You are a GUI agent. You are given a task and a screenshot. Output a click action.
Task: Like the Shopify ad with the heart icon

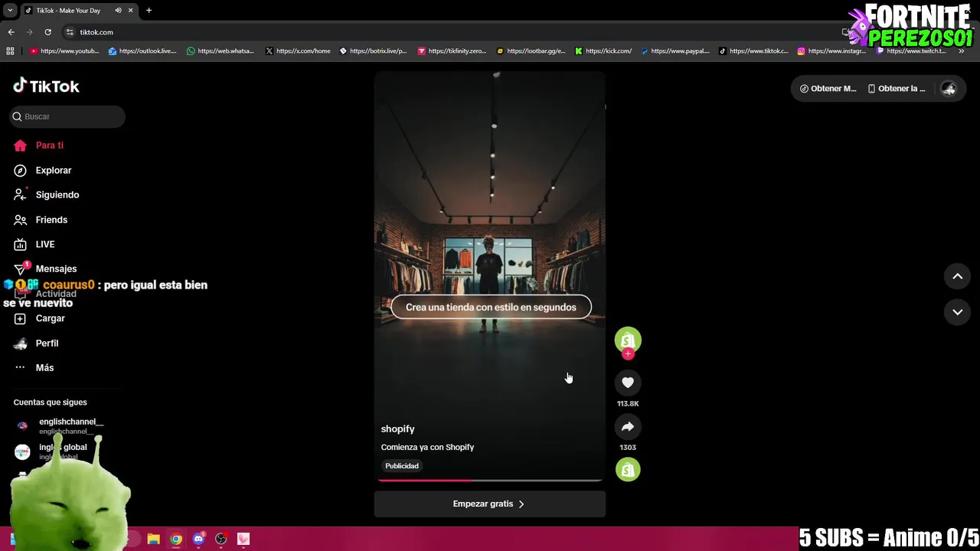tap(628, 383)
